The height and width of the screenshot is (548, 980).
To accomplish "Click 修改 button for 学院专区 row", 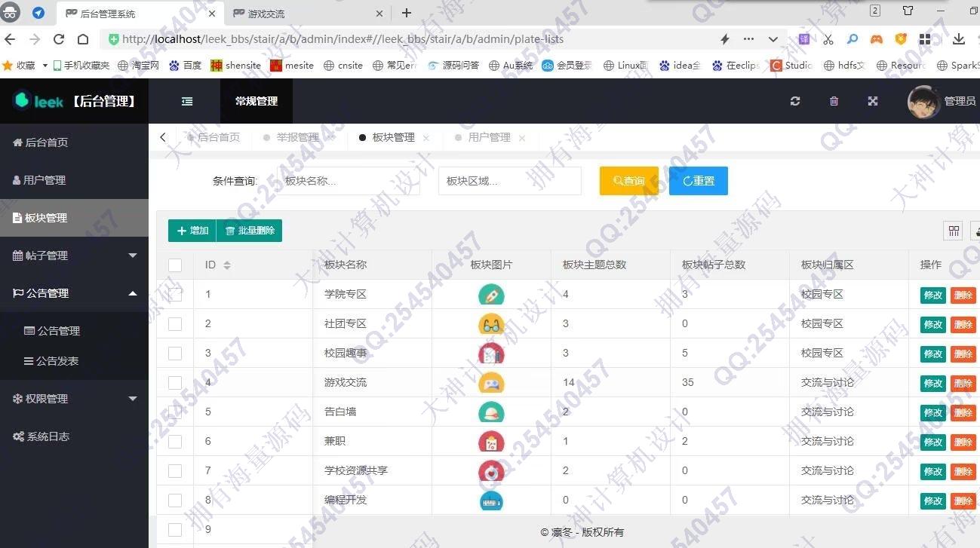I will point(933,295).
